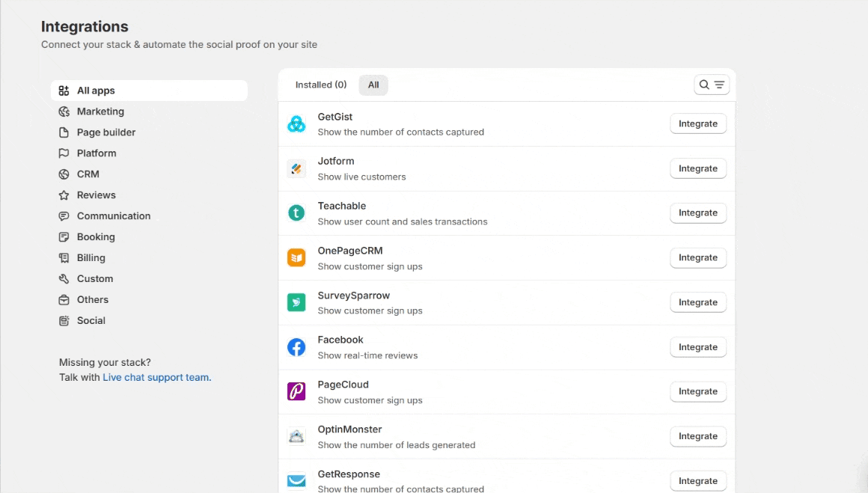Show the CRM integrations category
Screen dimensions: 868x493
click(88, 174)
